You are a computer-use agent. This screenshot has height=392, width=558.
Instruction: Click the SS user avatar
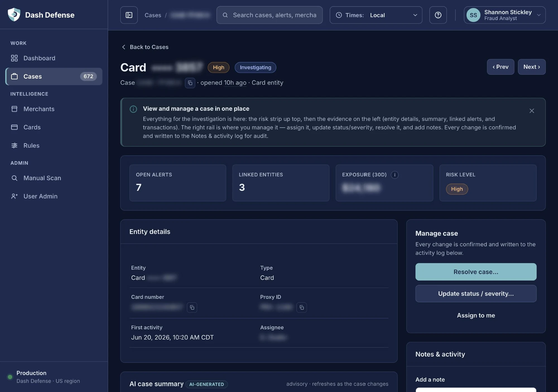pyautogui.click(x=473, y=15)
